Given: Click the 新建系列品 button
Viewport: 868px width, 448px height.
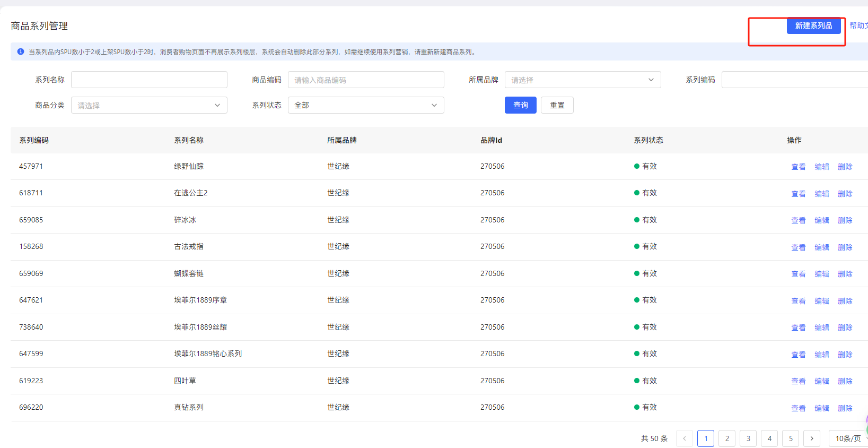Looking at the screenshot, I should click(x=813, y=25).
